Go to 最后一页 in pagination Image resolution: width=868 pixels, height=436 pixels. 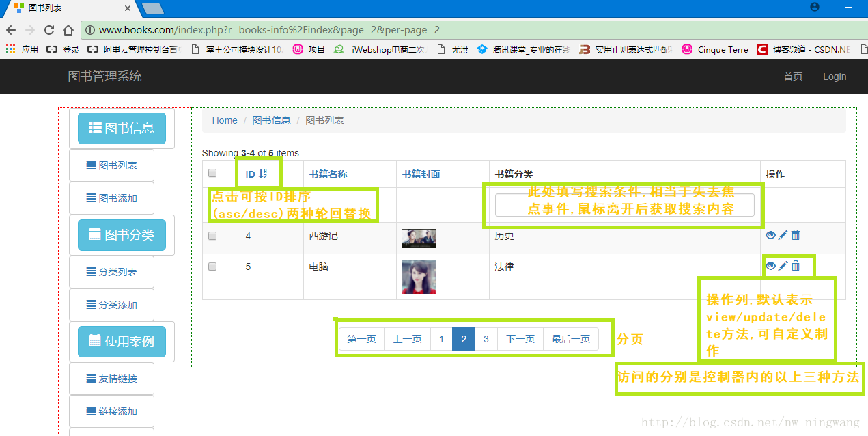[571, 339]
